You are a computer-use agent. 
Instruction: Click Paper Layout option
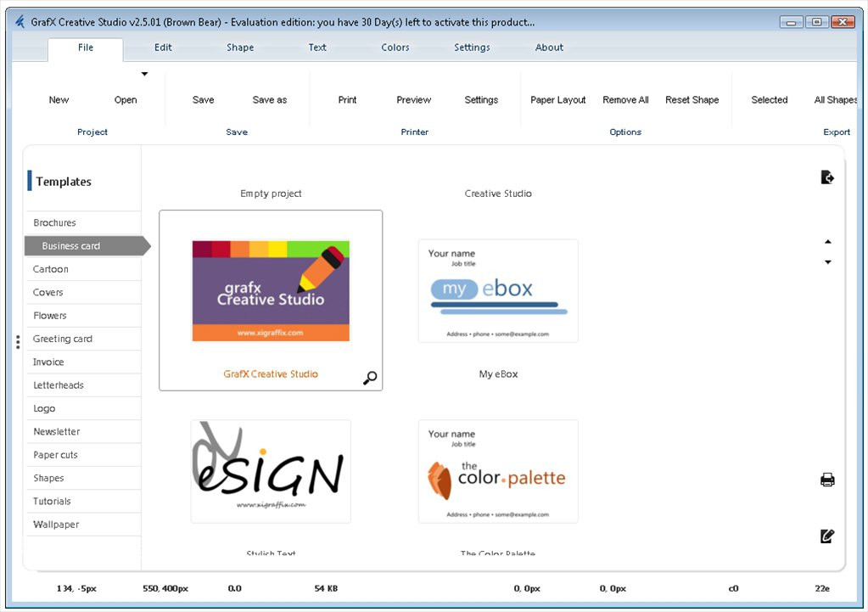pos(558,99)
